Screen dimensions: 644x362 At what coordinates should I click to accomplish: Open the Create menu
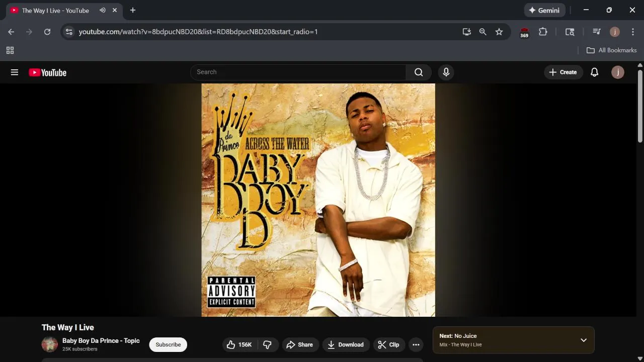pos(563,72)
